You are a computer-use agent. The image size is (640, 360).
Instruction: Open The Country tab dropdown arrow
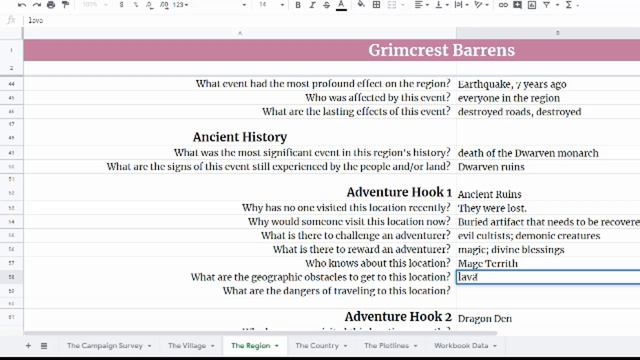(345, 346)
